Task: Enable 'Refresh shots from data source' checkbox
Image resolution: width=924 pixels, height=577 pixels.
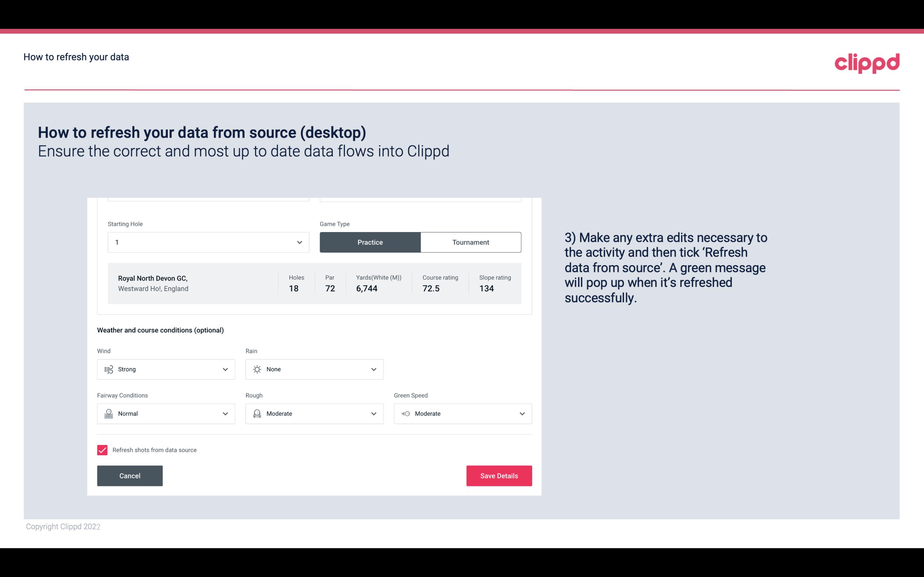Action: coord(102,450)
